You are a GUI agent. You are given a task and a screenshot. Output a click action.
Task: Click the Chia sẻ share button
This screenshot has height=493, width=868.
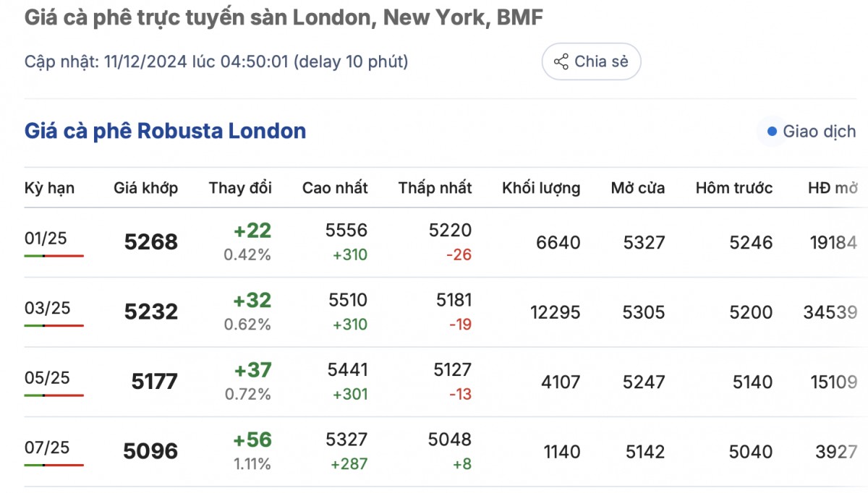tap(591, 61)
